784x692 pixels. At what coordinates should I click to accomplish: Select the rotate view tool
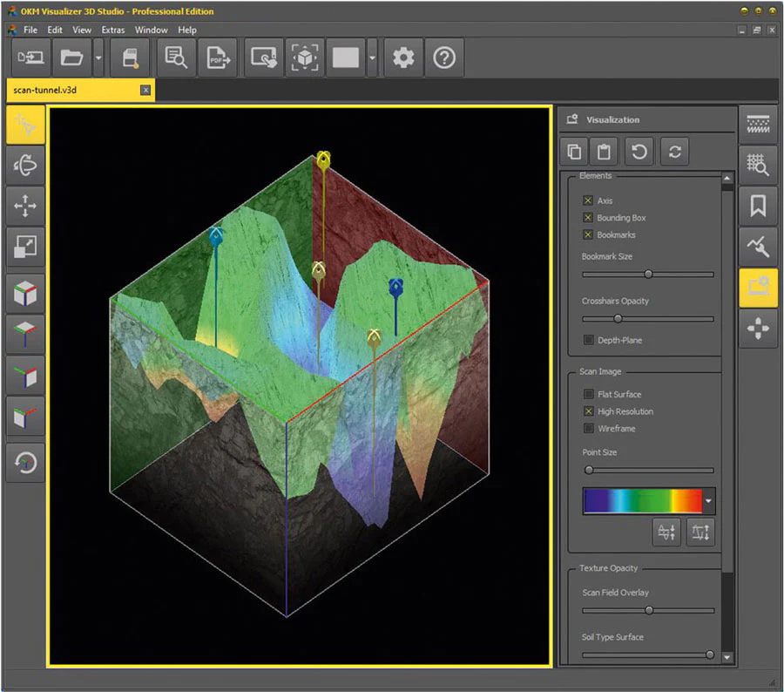coord(25,165)
